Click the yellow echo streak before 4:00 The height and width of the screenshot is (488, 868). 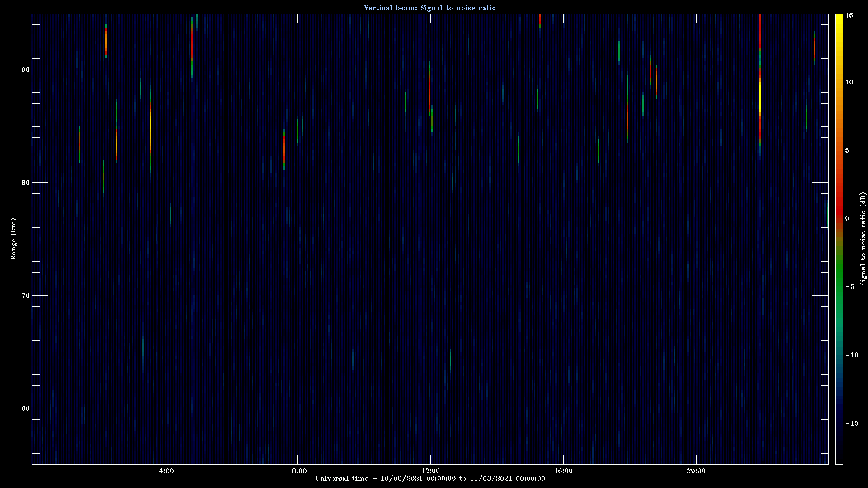coord(151,130)
